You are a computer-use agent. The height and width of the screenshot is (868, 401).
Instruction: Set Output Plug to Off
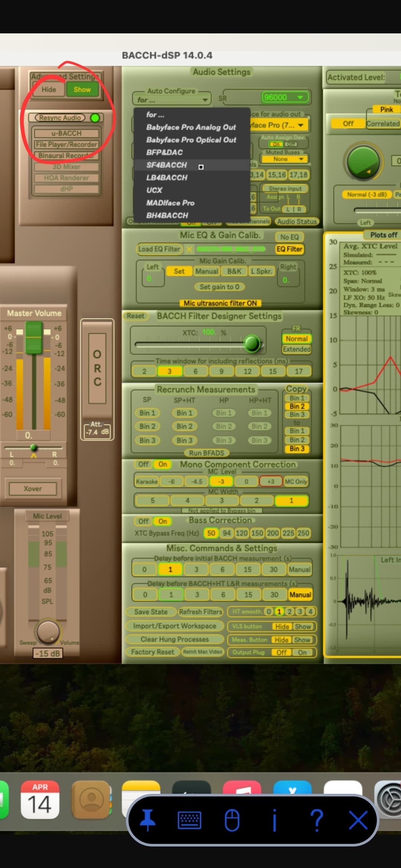[281, 652]
